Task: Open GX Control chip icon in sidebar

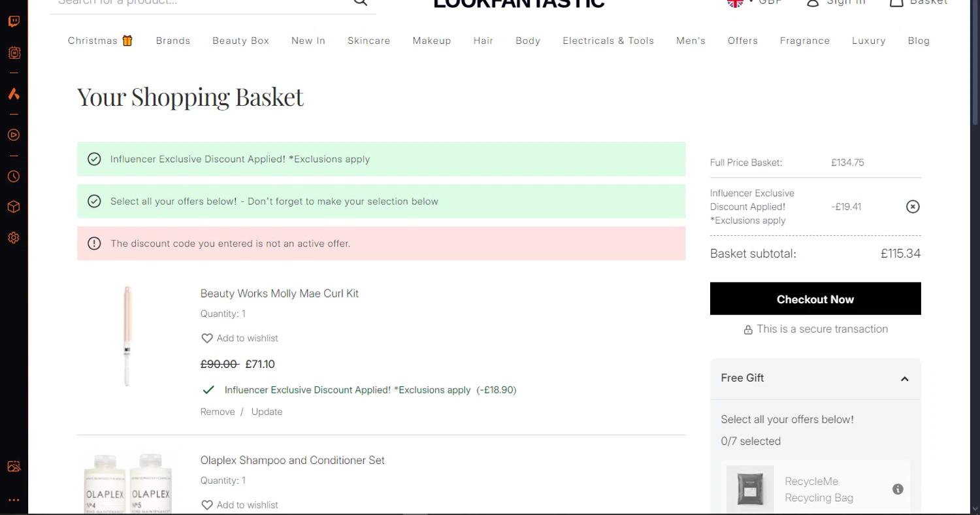Action: click(x=14, y=52)
